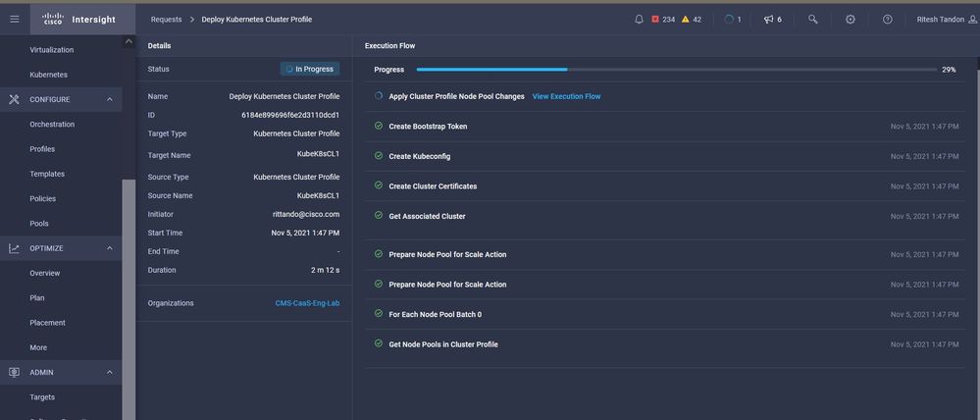Viewport: 980px width, 420px height.
Task: Click the ADMIN monitor icon
Action: 14,373
